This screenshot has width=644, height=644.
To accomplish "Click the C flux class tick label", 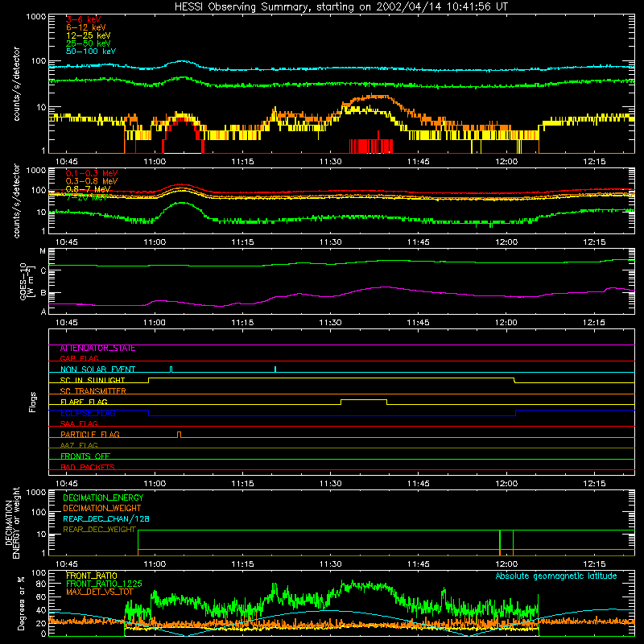I will point(43,271).
